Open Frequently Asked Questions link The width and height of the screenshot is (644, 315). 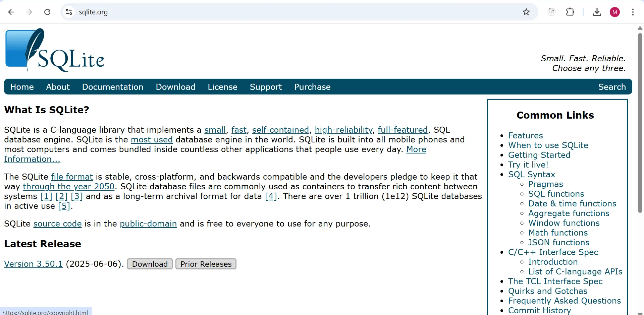point(564,301)
